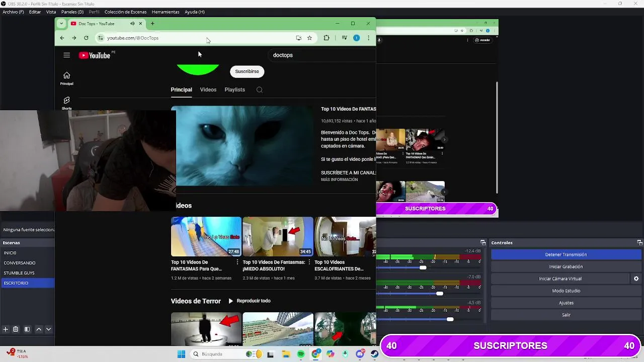The width and height of the screenshot is (644, 362).
Task: Open the Ayuda menu
Action: (195, 12)
